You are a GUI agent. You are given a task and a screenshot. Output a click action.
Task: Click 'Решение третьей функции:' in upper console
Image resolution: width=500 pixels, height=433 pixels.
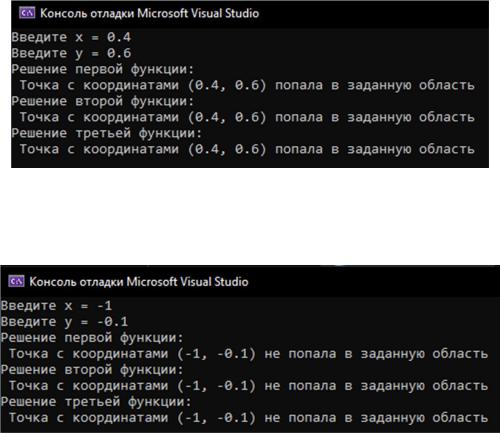[107, 133]
